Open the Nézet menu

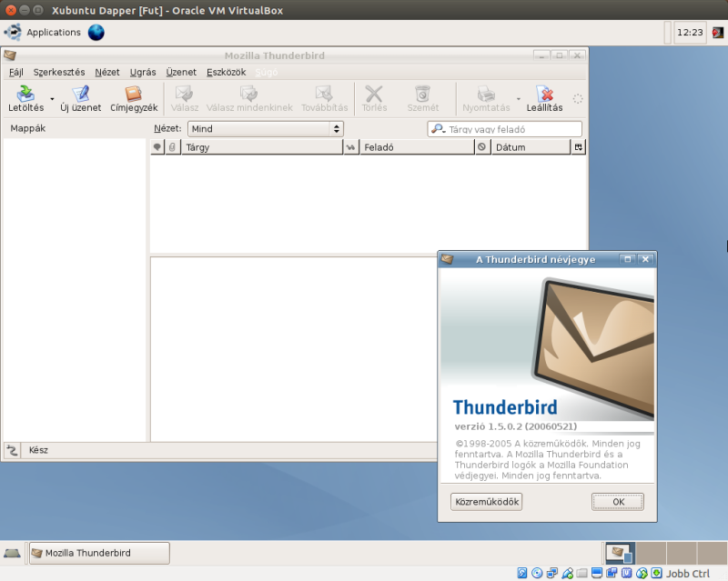tap(107, 72)
